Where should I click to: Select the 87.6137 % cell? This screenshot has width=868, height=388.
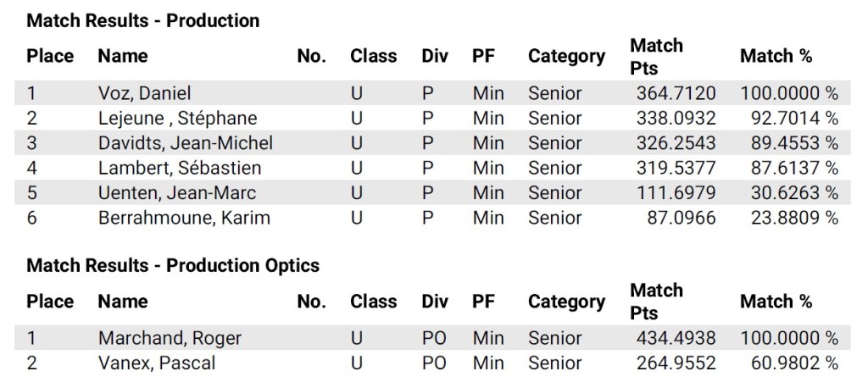click(x=794, y=168)
